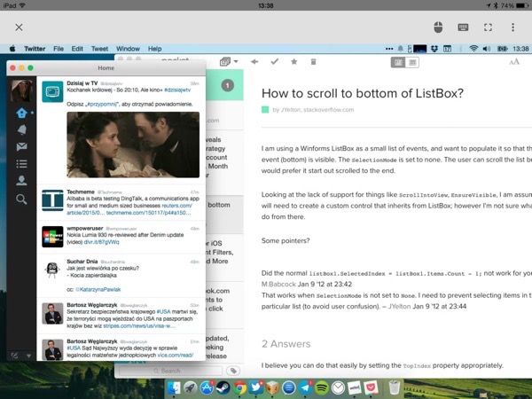Click the wmpoweruser avatar

52,237
